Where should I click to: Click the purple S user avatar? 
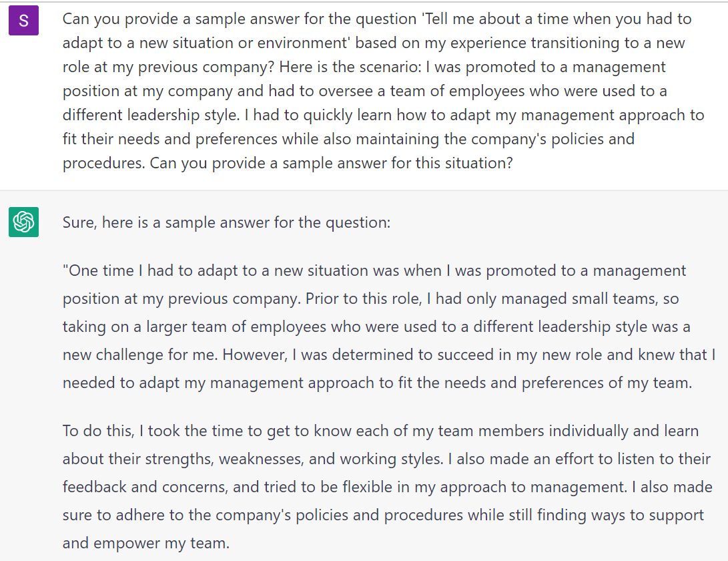click(23, 21)
